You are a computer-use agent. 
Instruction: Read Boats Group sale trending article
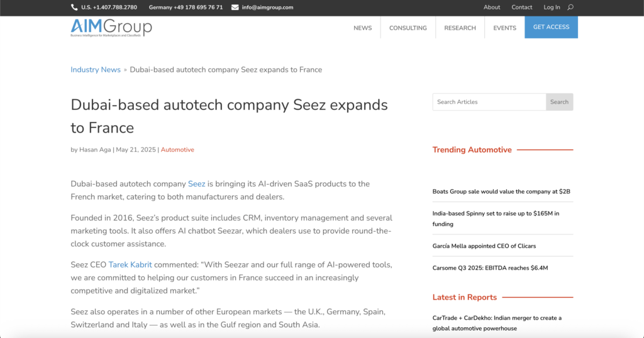click(501, 191)
